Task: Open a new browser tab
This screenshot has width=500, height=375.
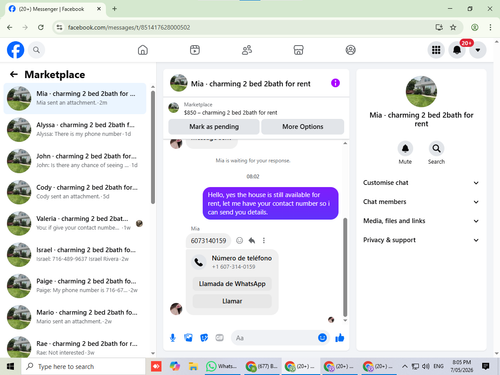Action: pyautogui.click(x=114, y=9)
